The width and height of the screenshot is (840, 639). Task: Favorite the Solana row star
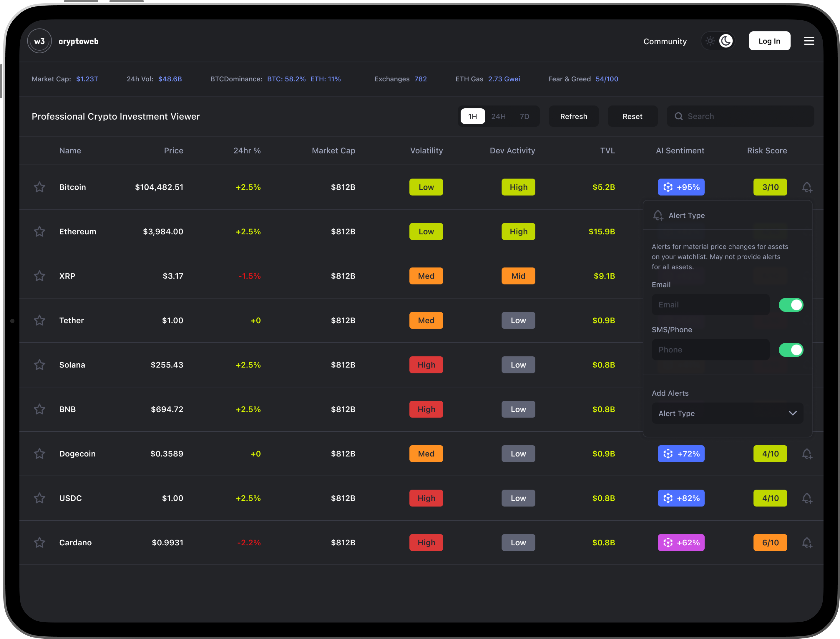coord(39,365)
